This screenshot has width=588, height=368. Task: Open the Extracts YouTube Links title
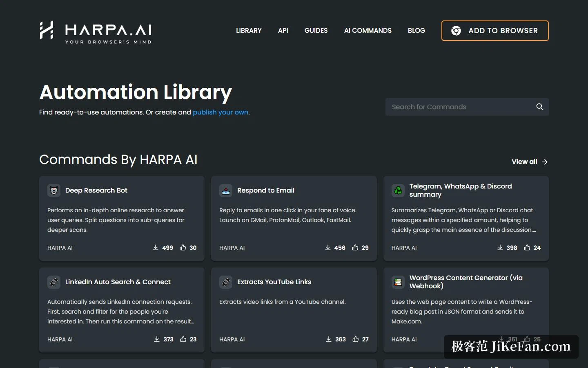[x=274, y=282]
